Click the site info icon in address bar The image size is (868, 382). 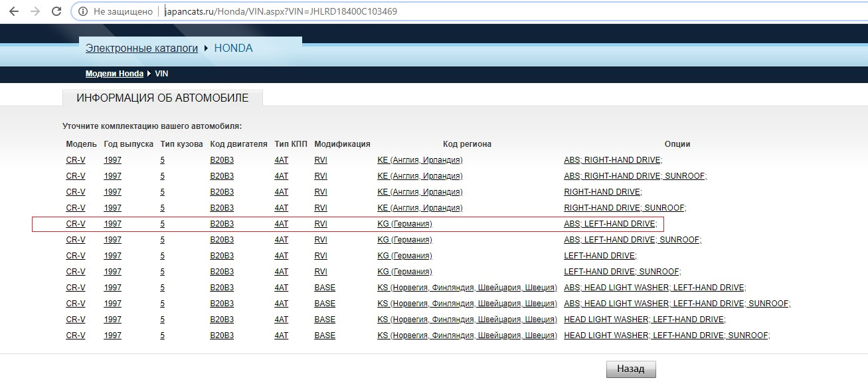[x=82, y=11]
